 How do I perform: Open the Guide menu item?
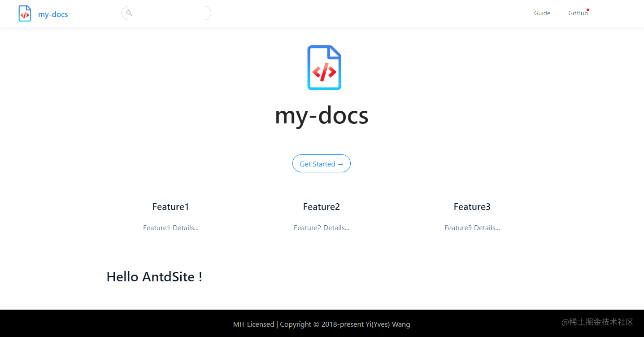pyautogui.click(x=542, y=13)
